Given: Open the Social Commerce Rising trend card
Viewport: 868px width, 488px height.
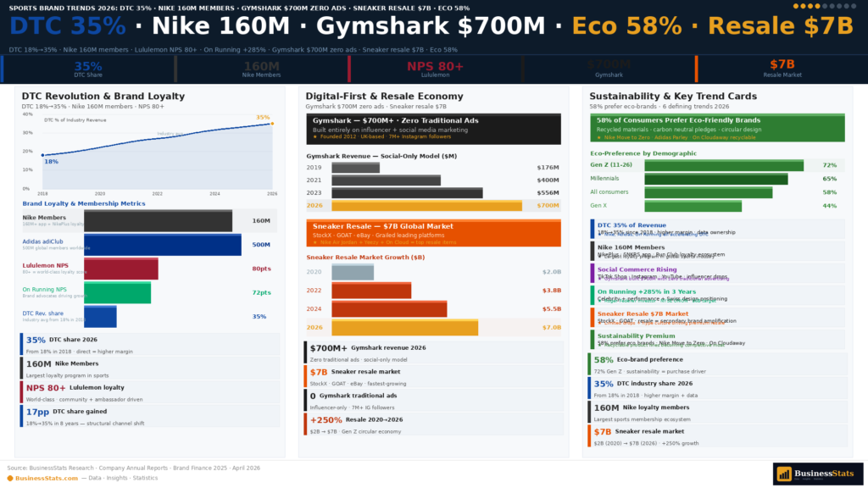Looking at the screenshot, I should pos(717,274).
